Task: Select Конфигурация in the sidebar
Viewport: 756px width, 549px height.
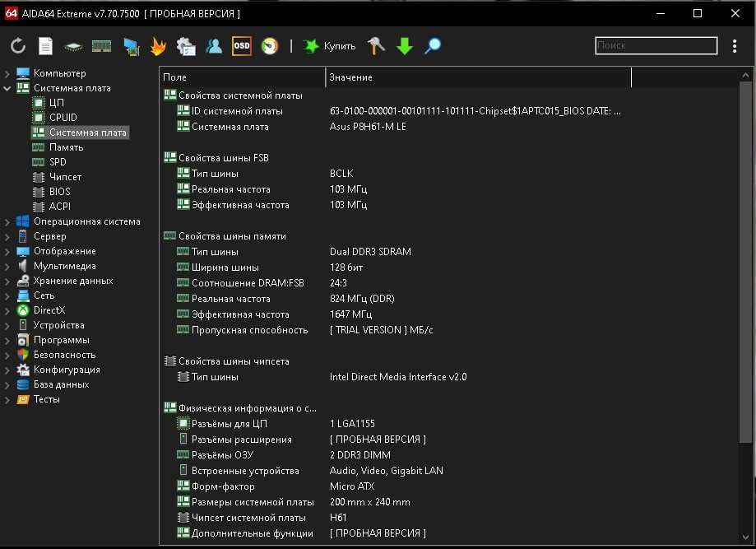Action: (x=67, y=370)
